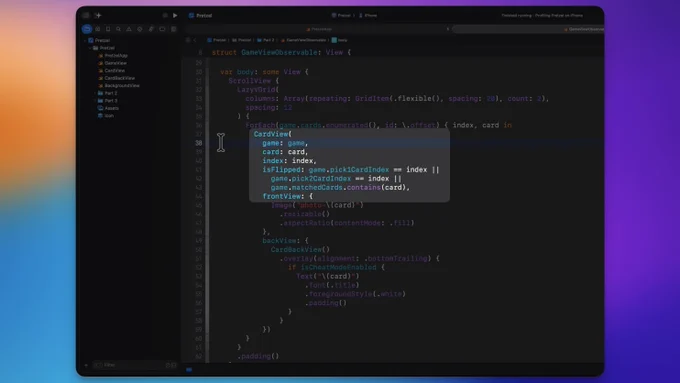
Task: Click the ScrollView code token
Action: 249,81
